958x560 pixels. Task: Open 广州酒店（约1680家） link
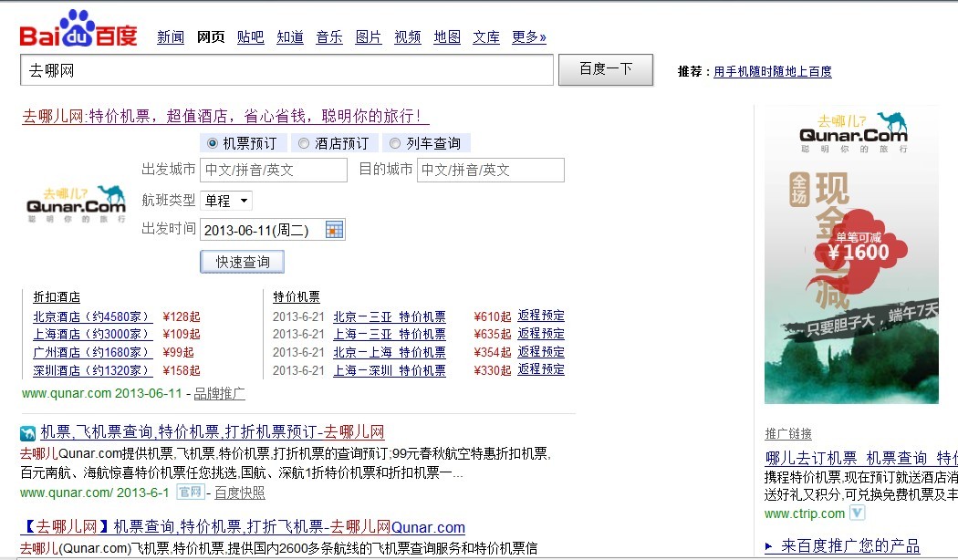point(92,352)
